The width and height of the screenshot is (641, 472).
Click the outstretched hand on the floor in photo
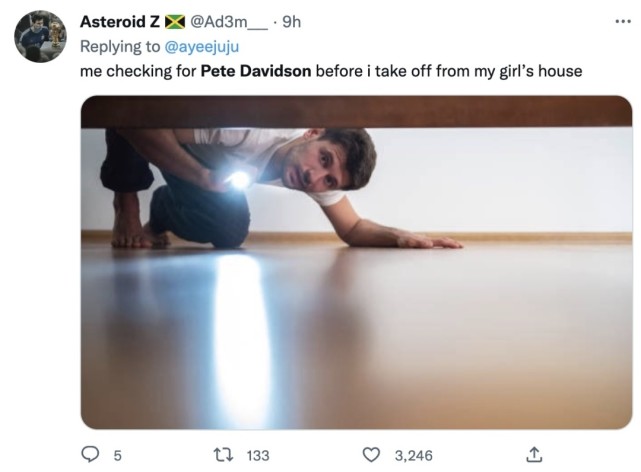coord(428,241)
